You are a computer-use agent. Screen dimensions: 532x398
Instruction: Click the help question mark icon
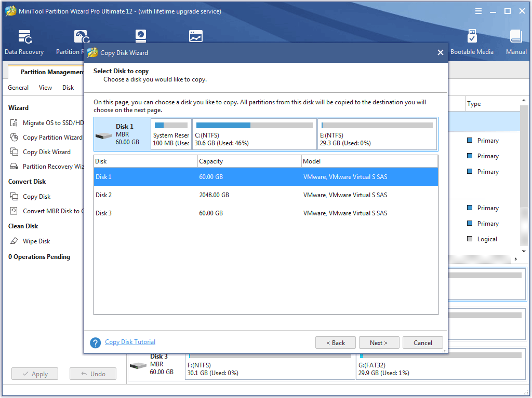pos(95,342)
